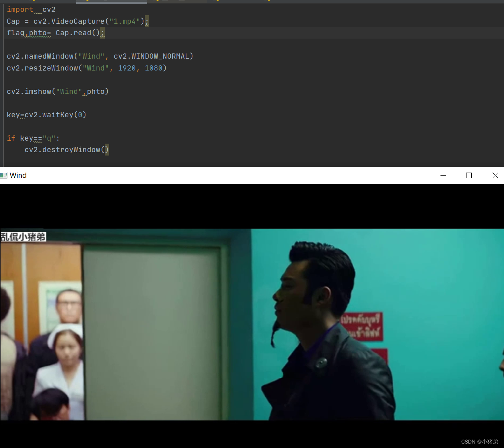Place cursor in 'flag,phto= Cap.read()' line

pyautogui.click(x=56, y=33)
